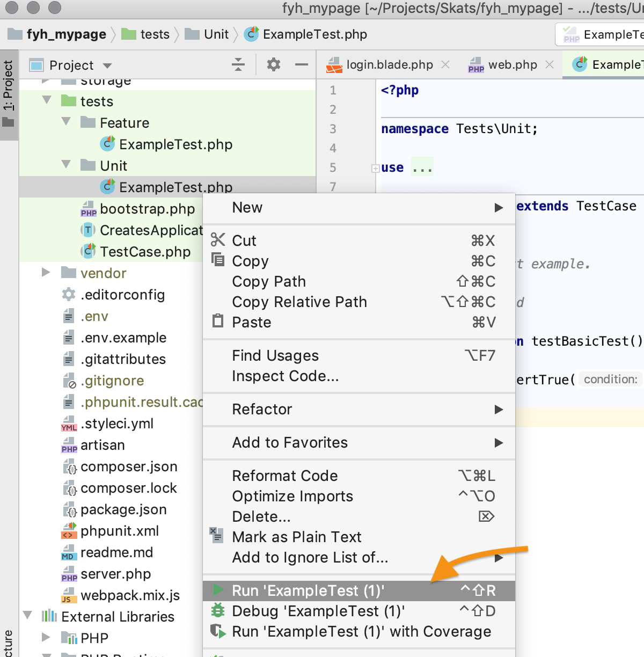Collapse the Feature folder

pyautogui.click(x=67, y=122)
